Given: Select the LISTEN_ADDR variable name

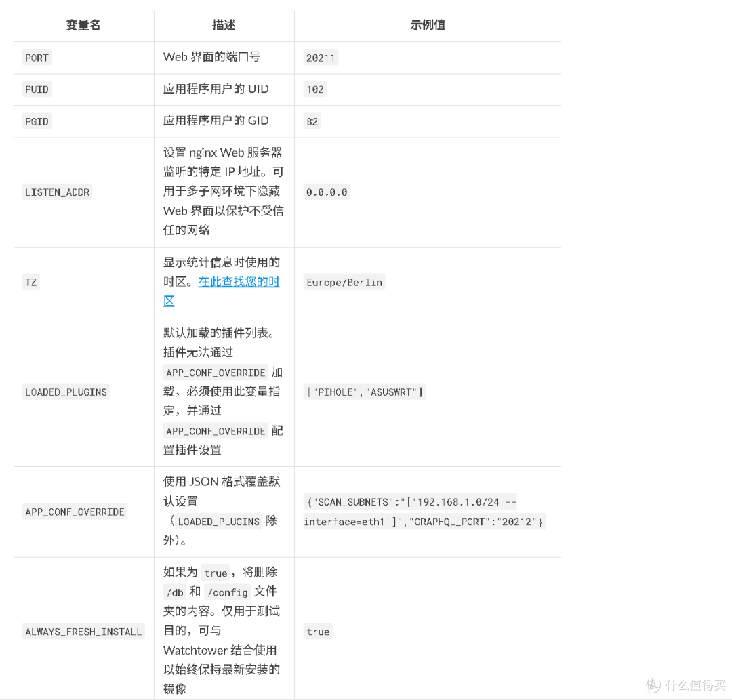Looking at the screenshot, I should coord(58,192).
